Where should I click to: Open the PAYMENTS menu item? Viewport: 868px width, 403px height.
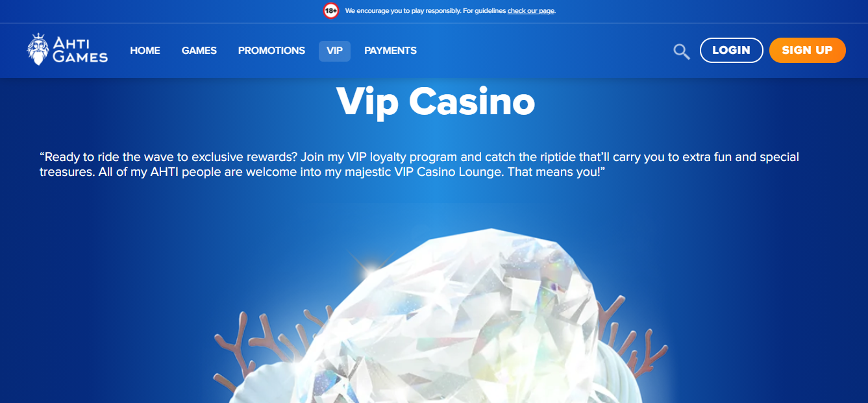tap(390, 51)
